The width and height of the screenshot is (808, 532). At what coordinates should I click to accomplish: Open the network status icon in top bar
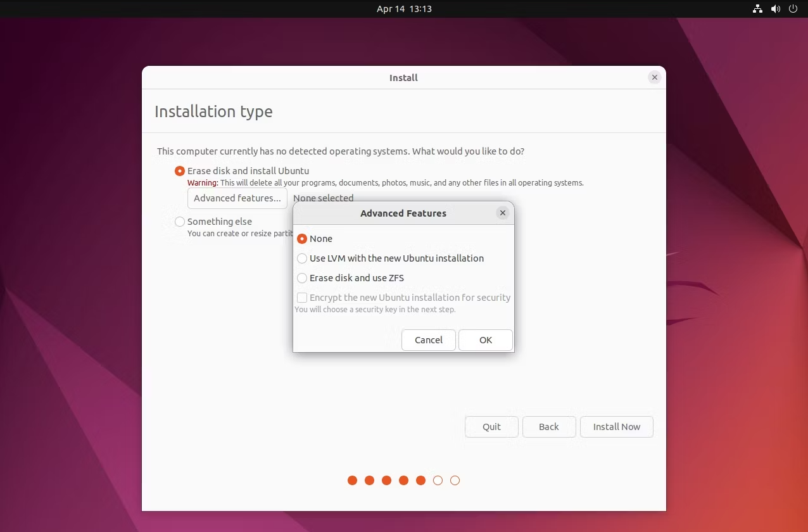(x=757, y=9)
